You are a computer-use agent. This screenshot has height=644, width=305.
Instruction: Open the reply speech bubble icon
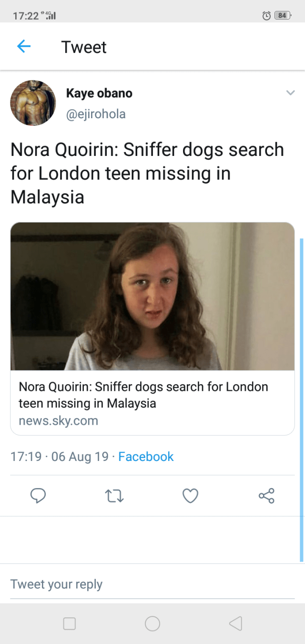(38, 496)
